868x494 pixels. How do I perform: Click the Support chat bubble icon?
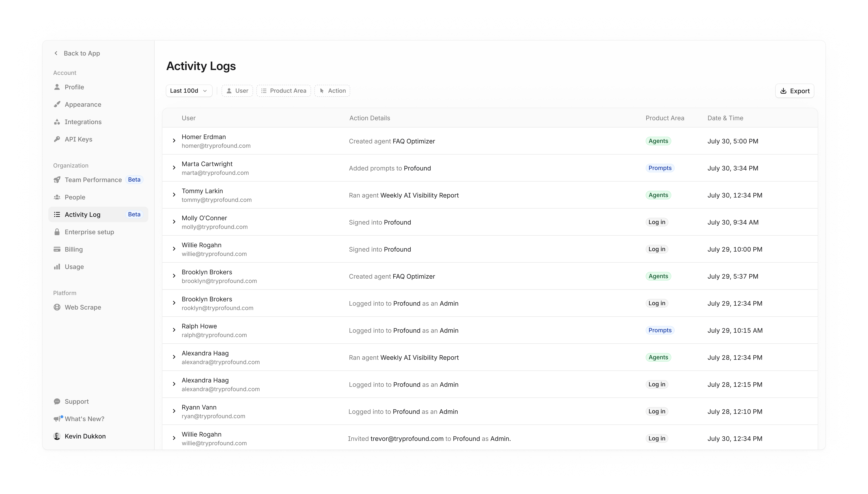[x=57, y=401]
